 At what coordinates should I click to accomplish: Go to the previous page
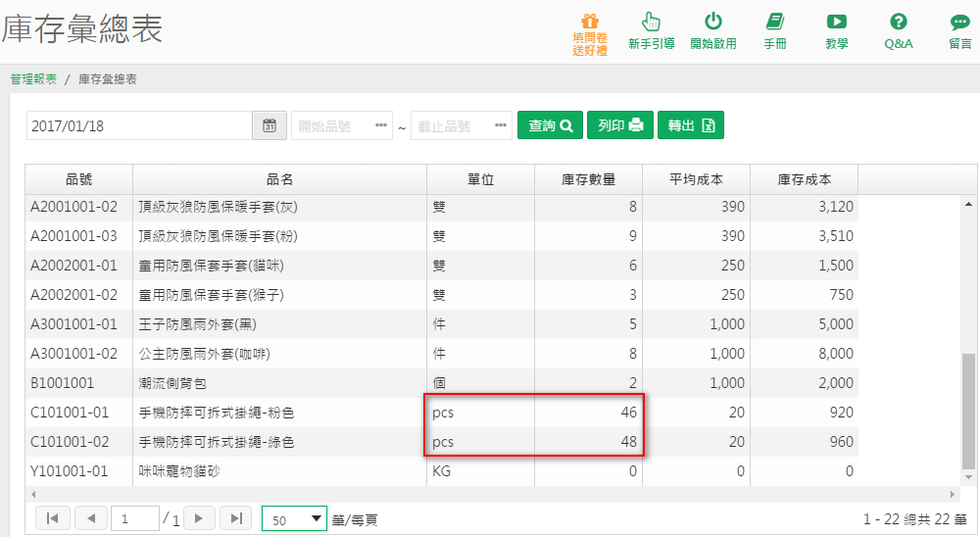(91, 518)
